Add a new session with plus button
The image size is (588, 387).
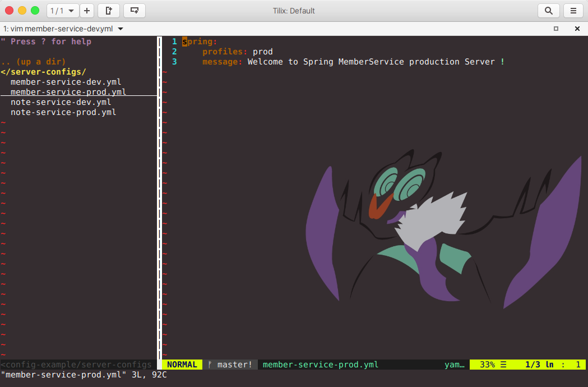[x=87, y=11]
